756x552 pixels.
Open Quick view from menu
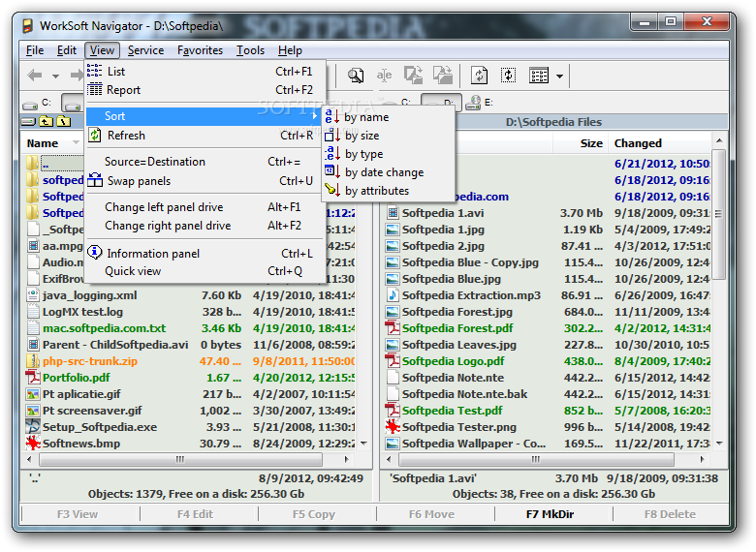[x=205, y=271]
